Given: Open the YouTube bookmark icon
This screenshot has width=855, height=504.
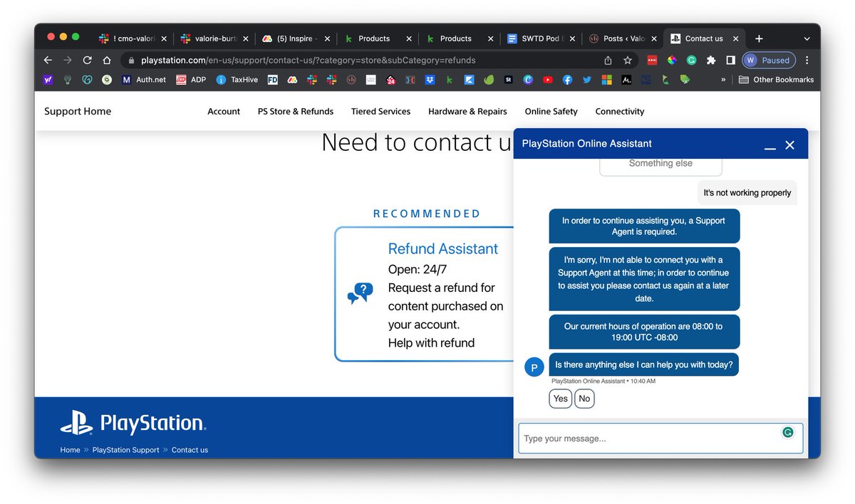Looking at the screenshot, I should coord(548,80).
